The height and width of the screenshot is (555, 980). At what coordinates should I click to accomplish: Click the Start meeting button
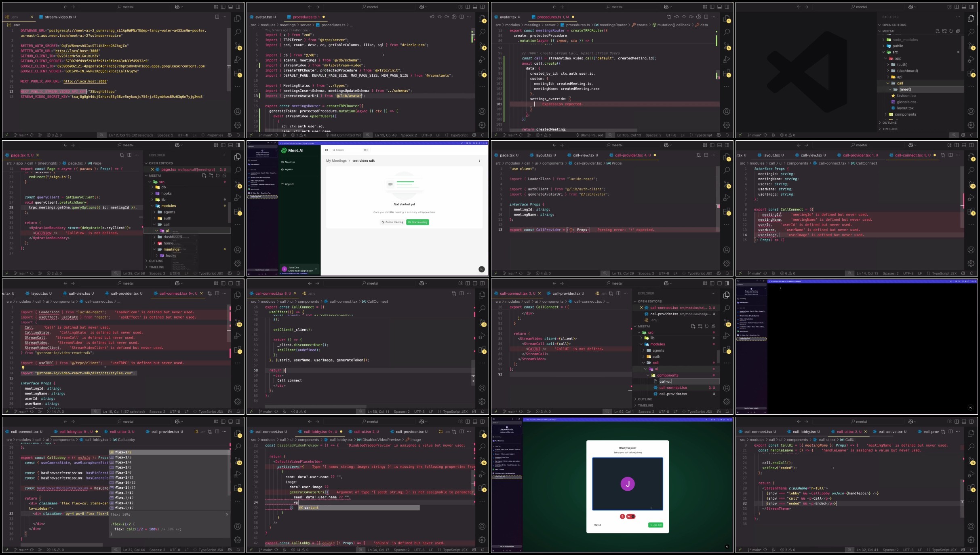(x=418, y=222)
